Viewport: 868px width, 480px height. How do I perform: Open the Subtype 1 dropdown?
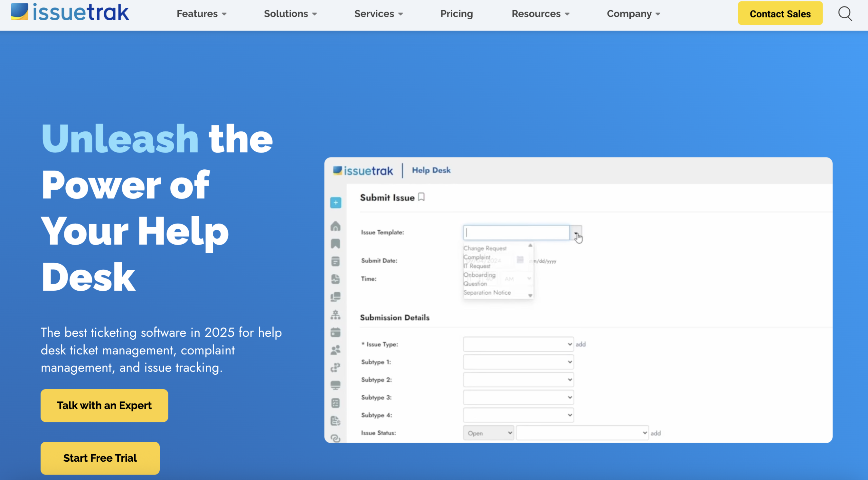pos(518,362)
